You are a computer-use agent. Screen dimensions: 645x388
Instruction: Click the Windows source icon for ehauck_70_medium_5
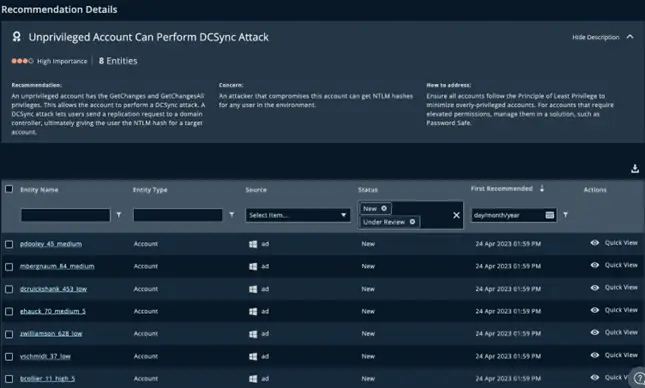(253, 311)
